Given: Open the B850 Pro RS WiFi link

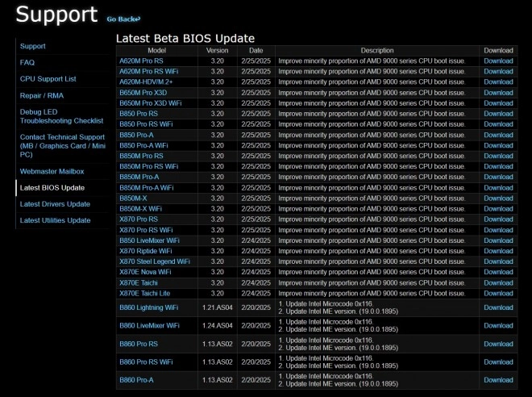Looking at the screenshot, I should [146, 124].
